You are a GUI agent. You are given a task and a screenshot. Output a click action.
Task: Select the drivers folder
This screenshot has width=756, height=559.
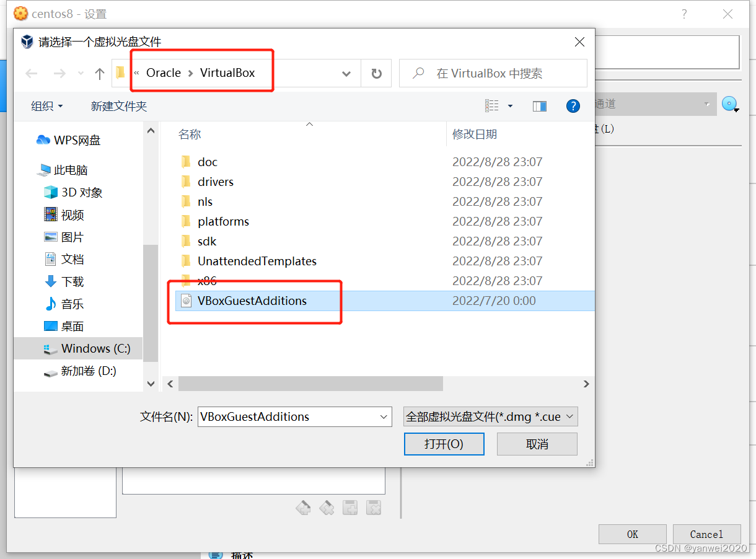(216, 182)
